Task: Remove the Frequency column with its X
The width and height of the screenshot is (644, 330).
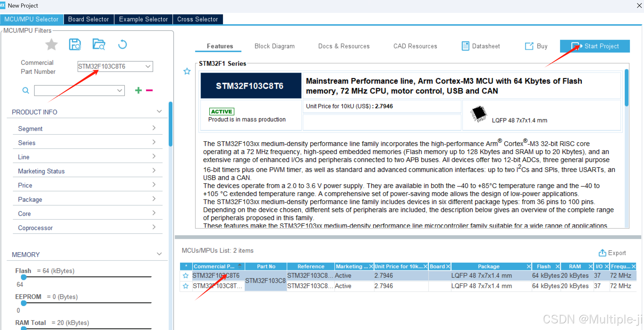Action: click(x=633, y=266)
